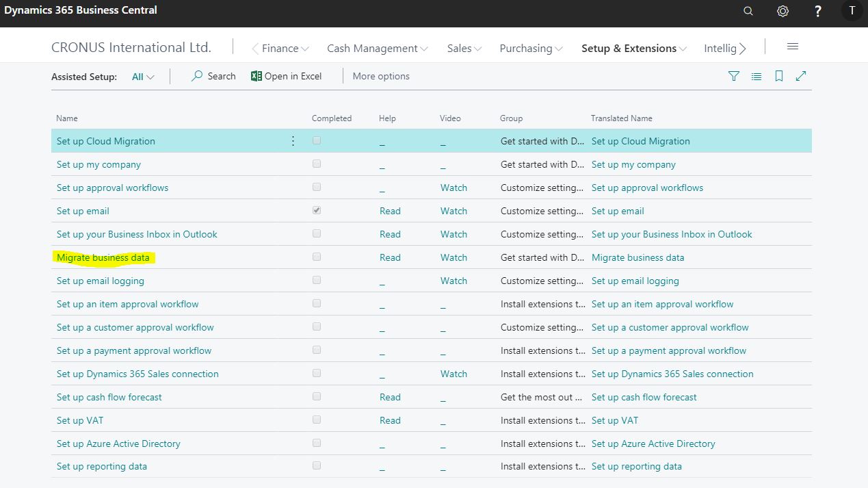Open the Help question mark icon
Viewport: 868px width, 488px height.
pos(817,11)
